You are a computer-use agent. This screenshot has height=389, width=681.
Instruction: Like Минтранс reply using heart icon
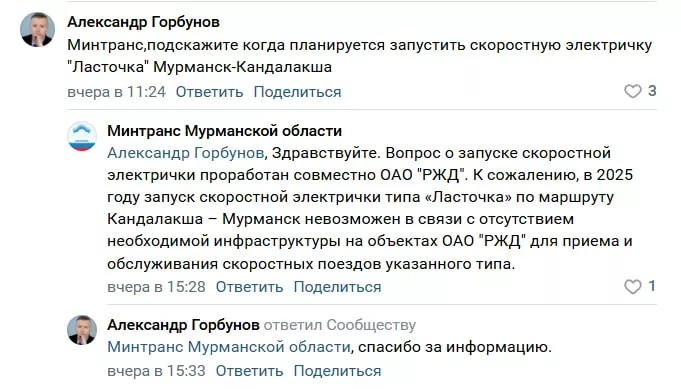pos(632,287)
